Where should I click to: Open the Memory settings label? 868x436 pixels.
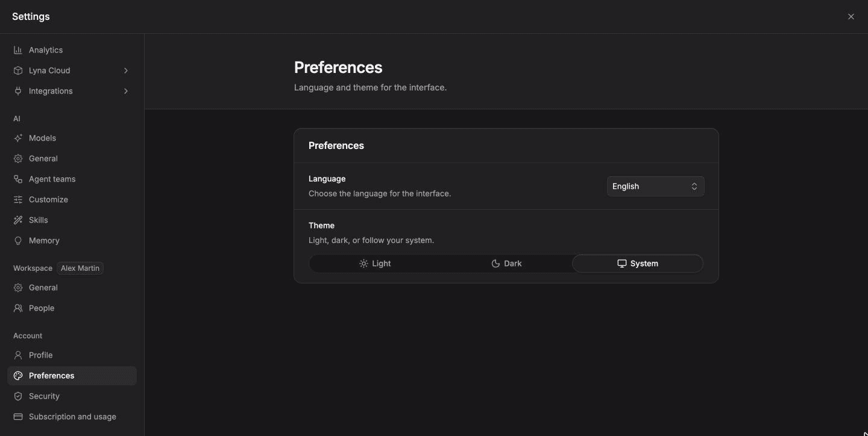point(44,241)
